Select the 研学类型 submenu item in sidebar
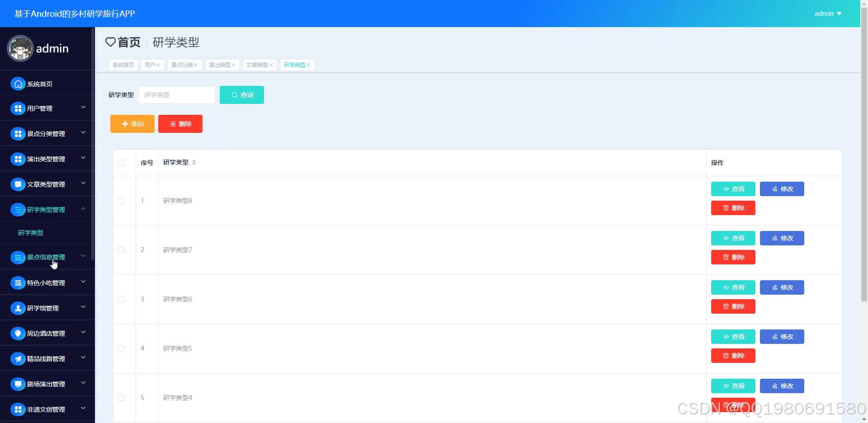The width and height of the screenshot is (868, 423). click(x=31, y=233)
